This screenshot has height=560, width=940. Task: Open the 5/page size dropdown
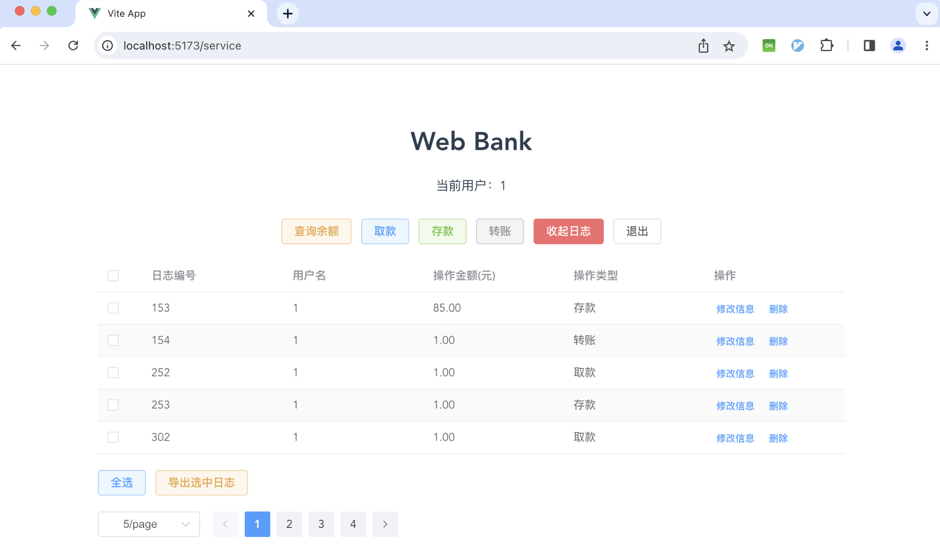tap(149, 524)
